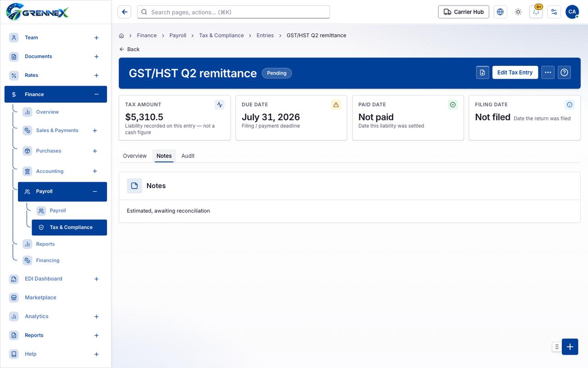Click the floating plus quick-add button
Viewport: 588px width, 368px height.
[570, 347]
